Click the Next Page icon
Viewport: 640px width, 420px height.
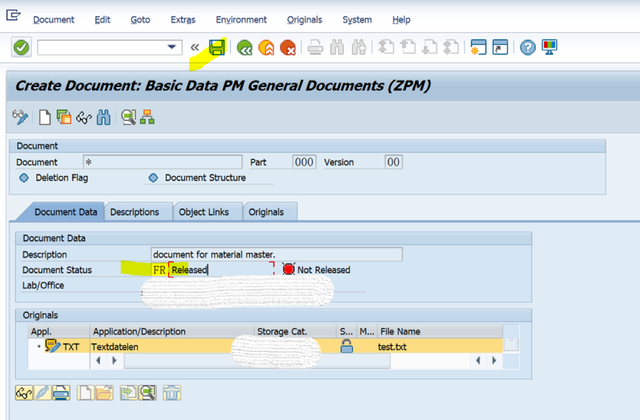pos(429,47)
